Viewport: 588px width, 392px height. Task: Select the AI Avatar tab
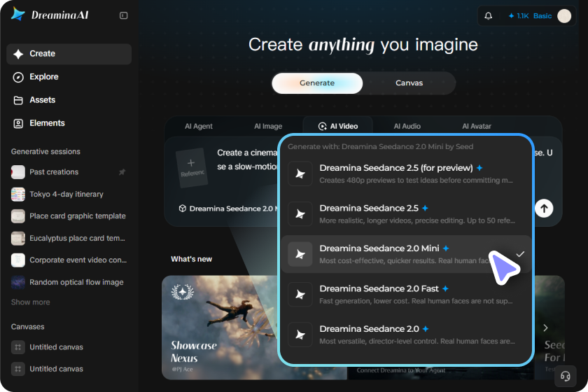click(477, 127)
